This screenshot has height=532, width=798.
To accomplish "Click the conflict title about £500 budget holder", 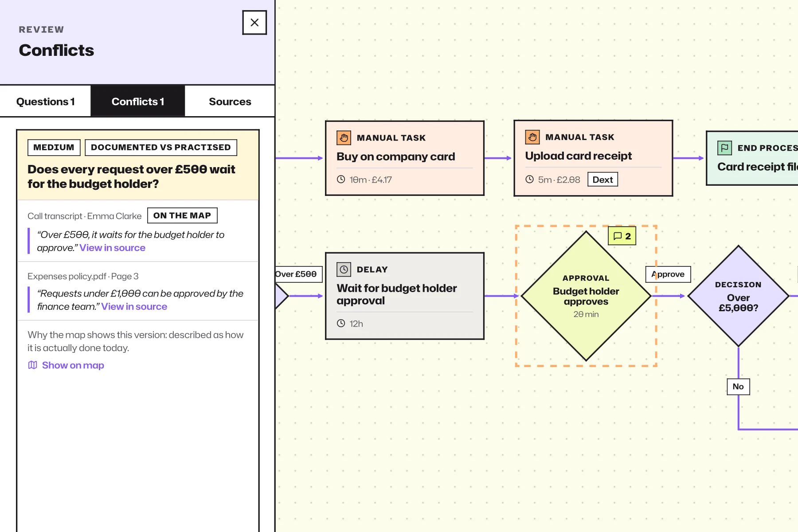I will pos(131,176).
